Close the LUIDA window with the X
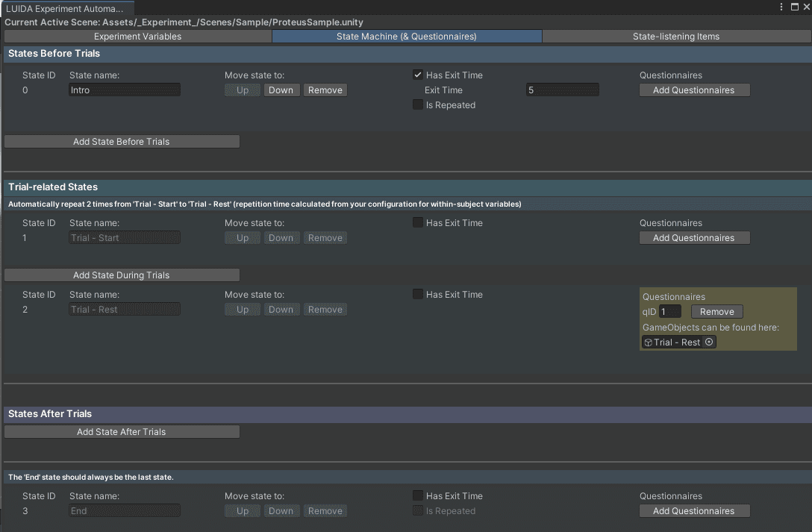This screenshot has width=812, height=532. point(806,7)
